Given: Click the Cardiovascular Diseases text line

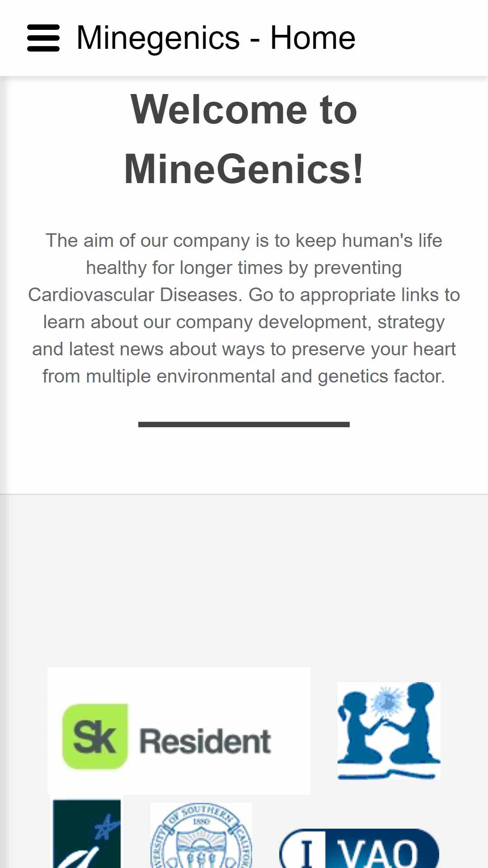Looking at the screenshot, I should (x=244, y=295).
